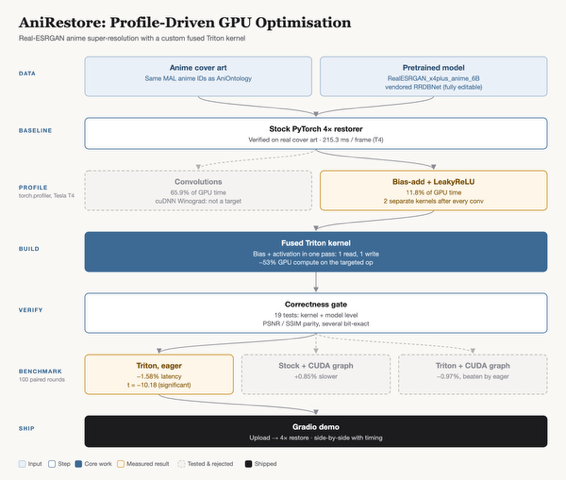Click the 'BASELINE' row label
Screen dimensions: 566x480
click(35, 130)
